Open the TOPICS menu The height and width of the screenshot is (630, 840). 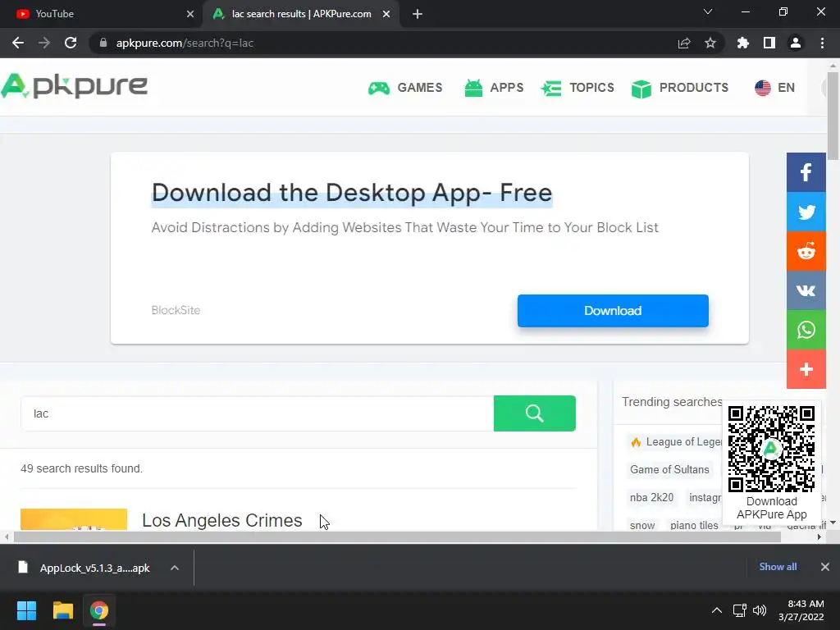[x=577, y=88]
